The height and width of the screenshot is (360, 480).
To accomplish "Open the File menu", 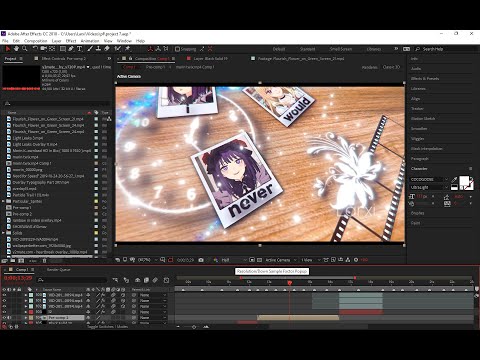I will (5, 41).
